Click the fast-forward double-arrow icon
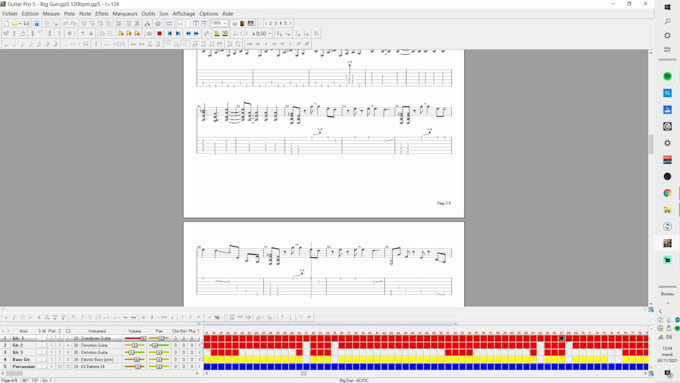Viewport: 680px width, 383px height. click(196, 33)
